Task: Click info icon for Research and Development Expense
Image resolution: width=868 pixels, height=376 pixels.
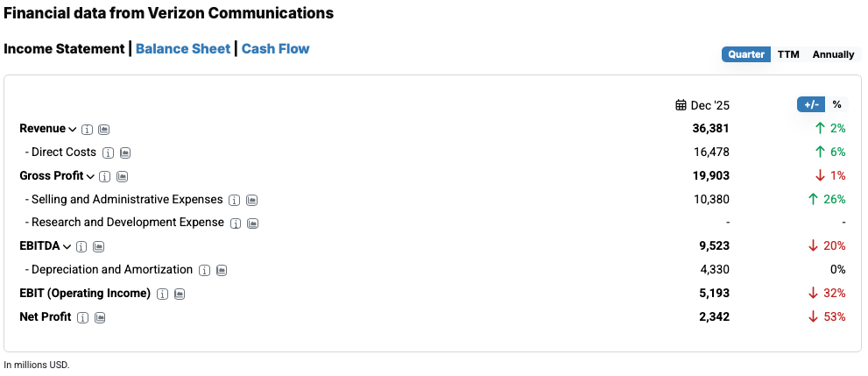Action: pyautogui.click(x=236, y=223)
